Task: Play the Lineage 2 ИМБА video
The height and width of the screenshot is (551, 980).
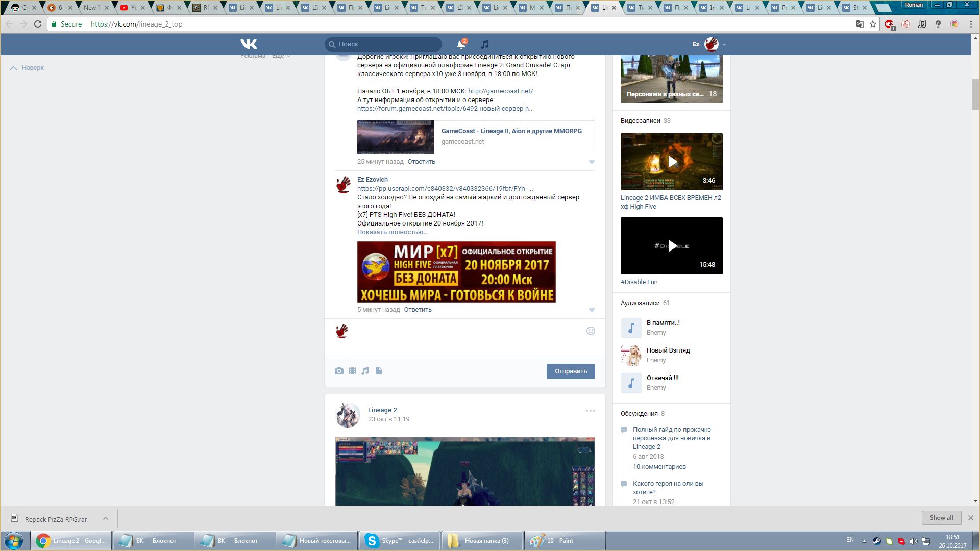Action: [x=672, y=162]
